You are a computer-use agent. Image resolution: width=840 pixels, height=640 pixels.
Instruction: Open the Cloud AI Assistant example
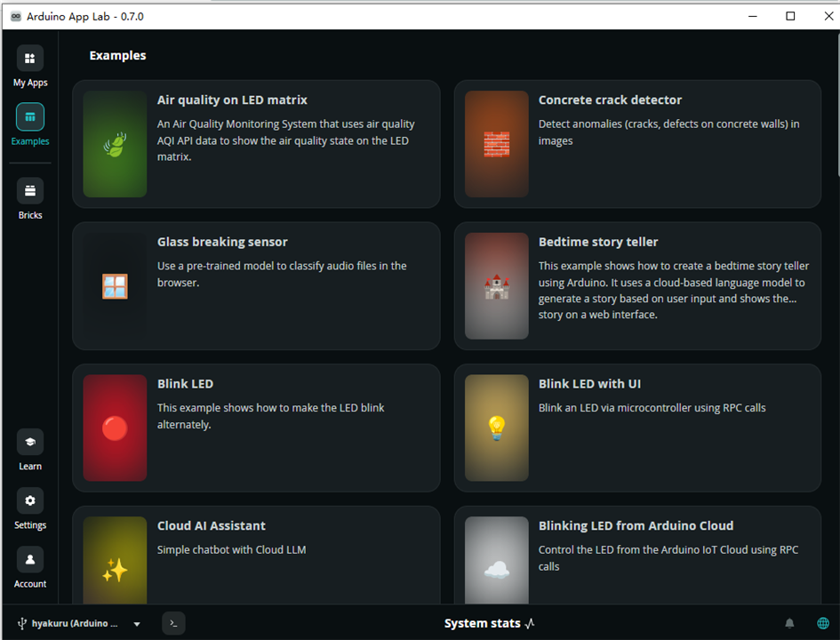[x=256, y=555]
